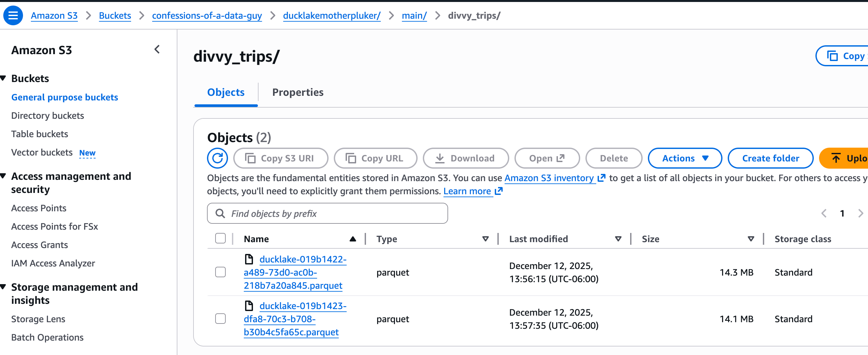Check the ducklake-019b1422 parquet file checkbox

coord(220,272)
